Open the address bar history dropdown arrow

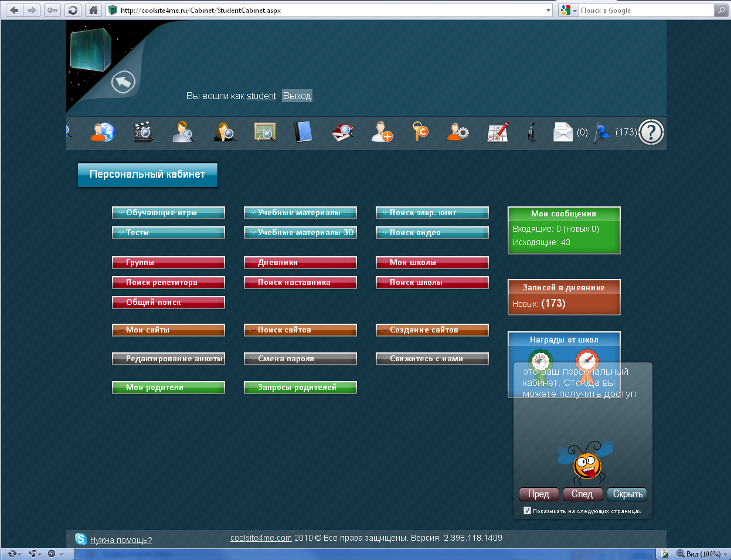[x=548, y=11]
